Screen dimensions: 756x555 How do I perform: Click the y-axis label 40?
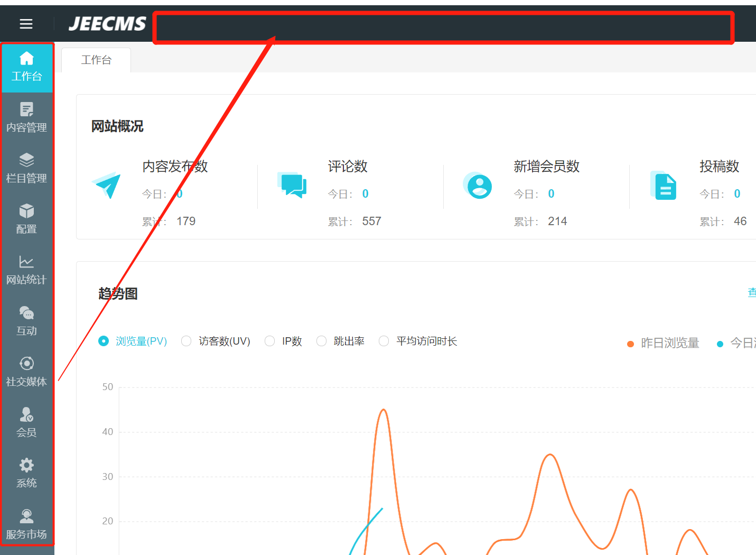tap(108, 432)
